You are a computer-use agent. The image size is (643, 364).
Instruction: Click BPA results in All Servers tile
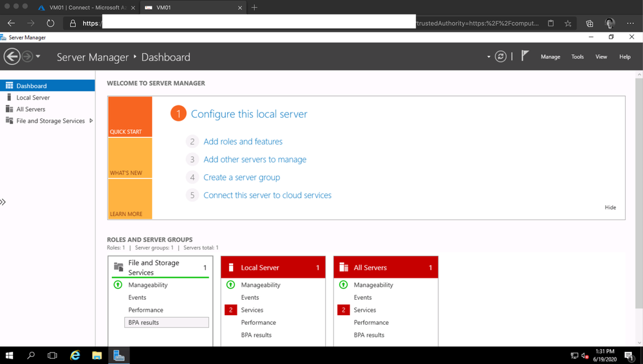(369, 335)
